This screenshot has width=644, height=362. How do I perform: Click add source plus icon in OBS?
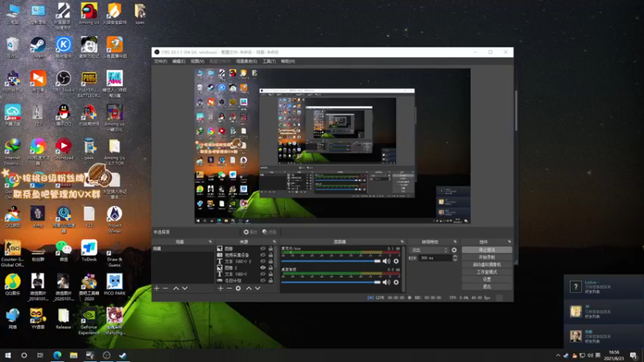coord(221,288)
